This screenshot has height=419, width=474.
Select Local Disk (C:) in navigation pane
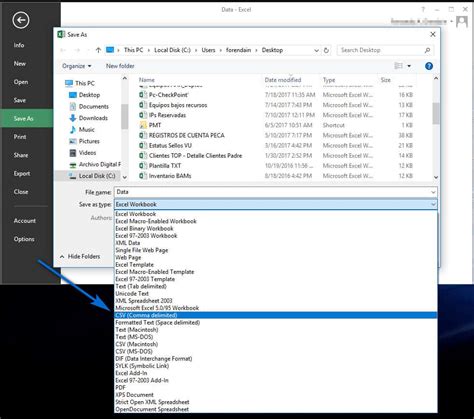click(x=87, y=176)
